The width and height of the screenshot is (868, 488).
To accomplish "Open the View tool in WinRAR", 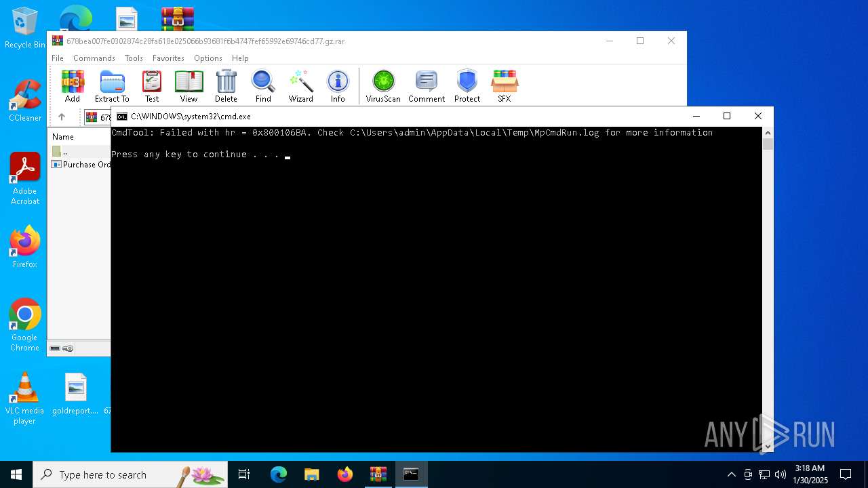I will tap(189, 86).
